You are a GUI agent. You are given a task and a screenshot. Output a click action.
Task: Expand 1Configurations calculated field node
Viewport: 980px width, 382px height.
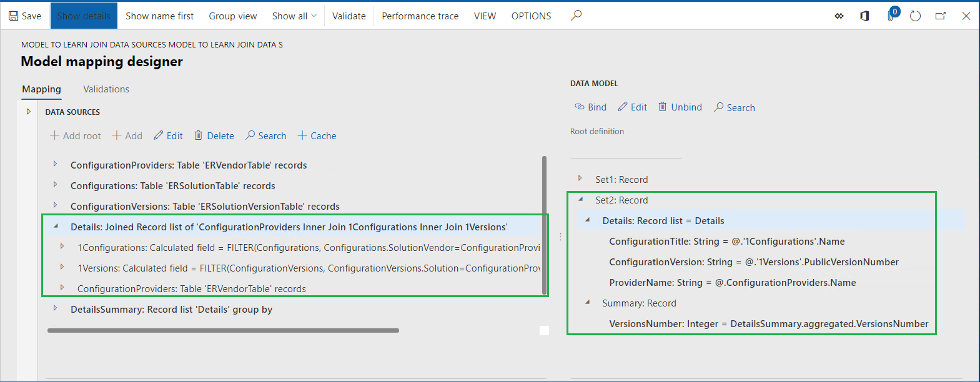(x=62, y=247)
